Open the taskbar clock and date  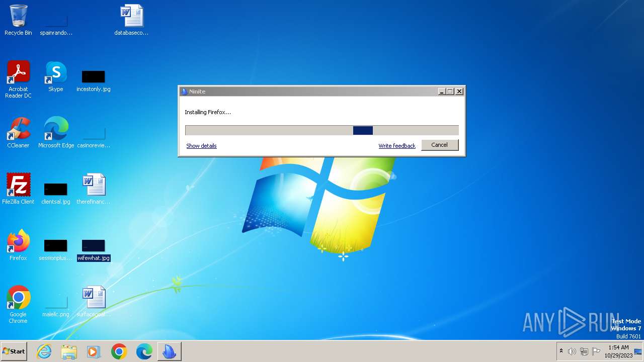618,351
